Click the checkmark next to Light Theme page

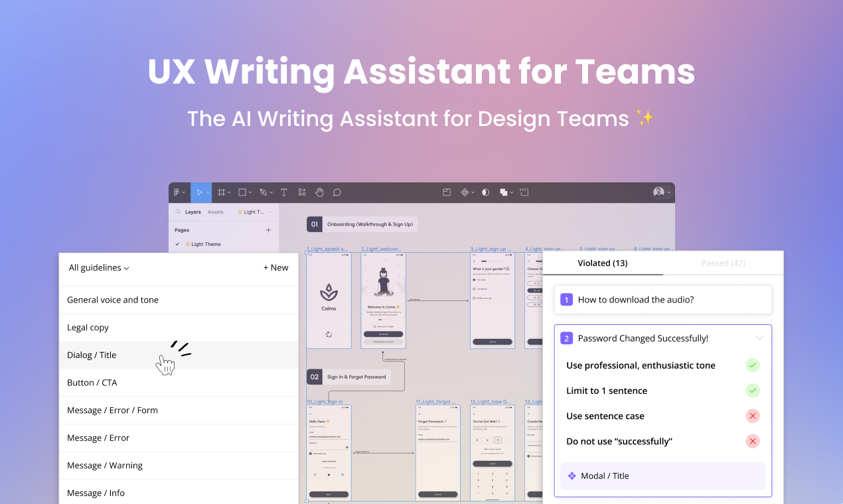tap(177, 244)
